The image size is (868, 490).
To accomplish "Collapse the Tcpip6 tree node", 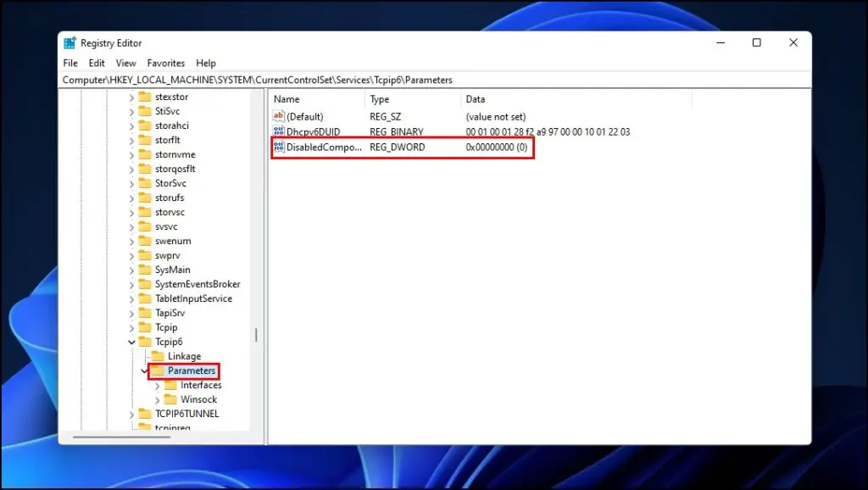I will coord(131,342).
